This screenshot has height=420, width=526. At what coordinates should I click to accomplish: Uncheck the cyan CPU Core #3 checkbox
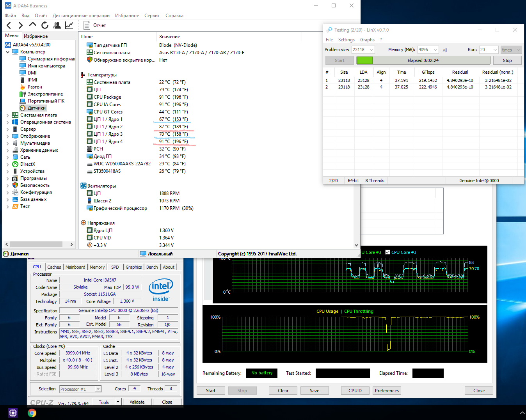(387, 252)
